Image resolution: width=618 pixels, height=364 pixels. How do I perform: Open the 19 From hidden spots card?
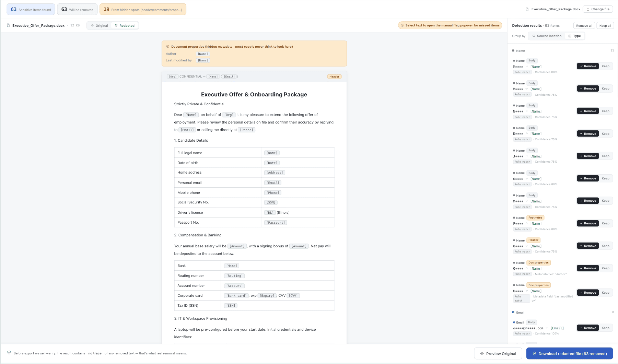(143, 9)
